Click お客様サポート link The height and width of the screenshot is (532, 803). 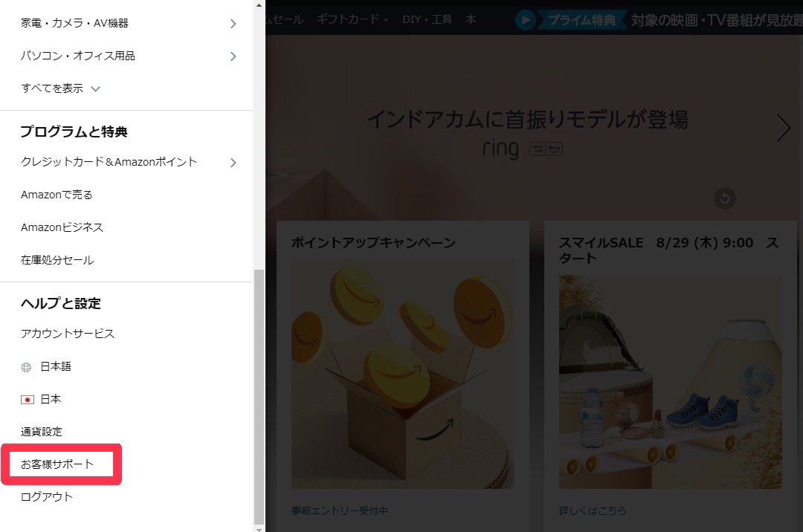pos(58,464)
